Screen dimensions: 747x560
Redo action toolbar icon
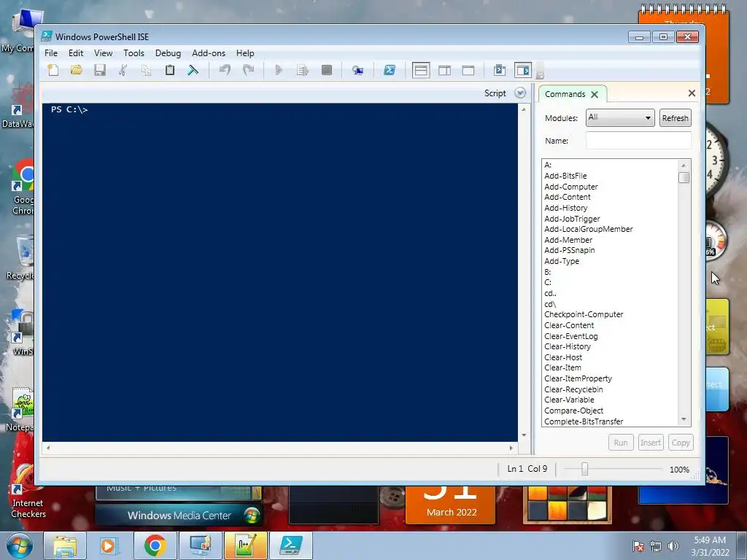(248, 71)
